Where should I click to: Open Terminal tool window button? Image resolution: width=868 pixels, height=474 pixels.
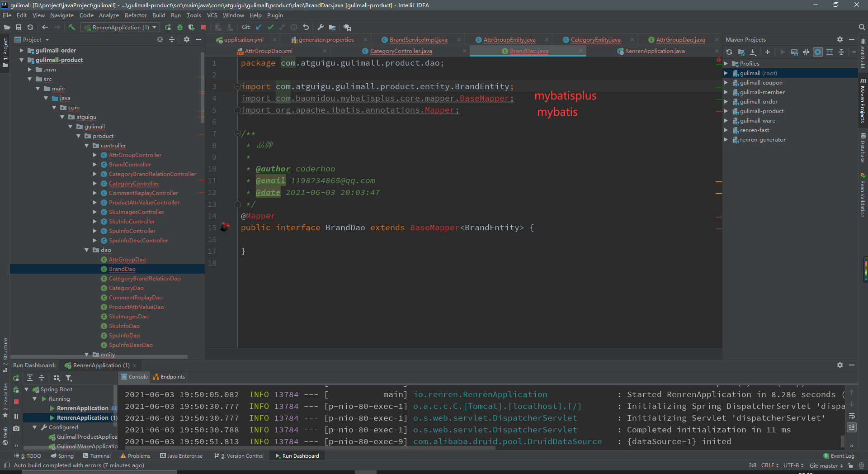(97, 456)
